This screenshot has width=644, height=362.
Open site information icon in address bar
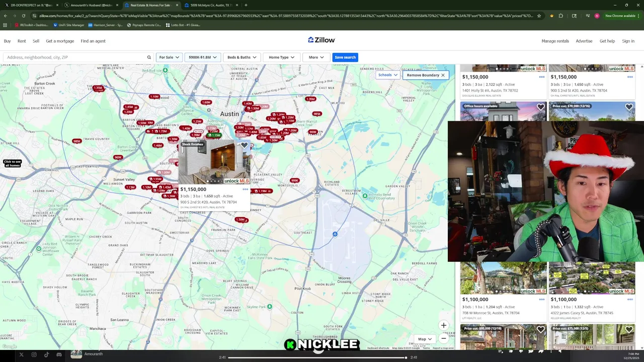pos(34,16)
